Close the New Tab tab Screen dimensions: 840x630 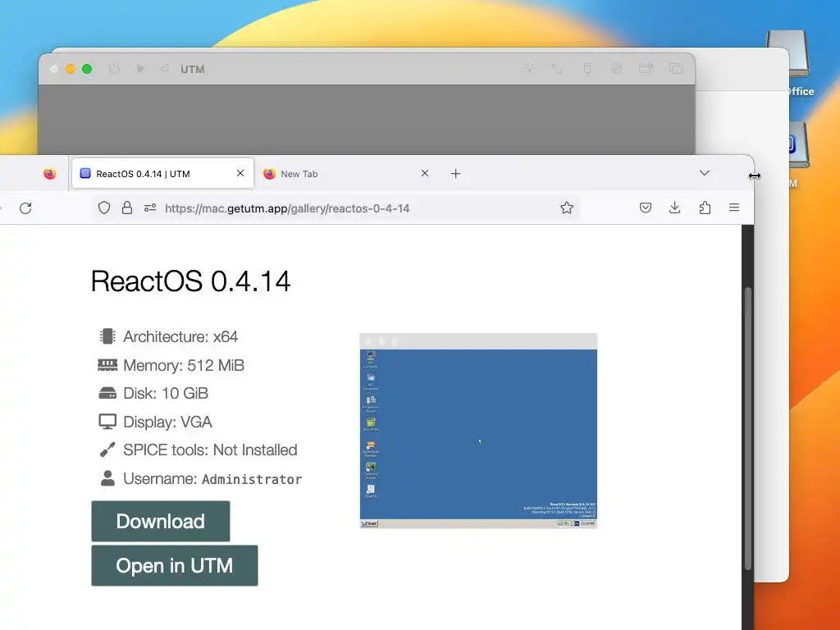(x=425, y=173)
